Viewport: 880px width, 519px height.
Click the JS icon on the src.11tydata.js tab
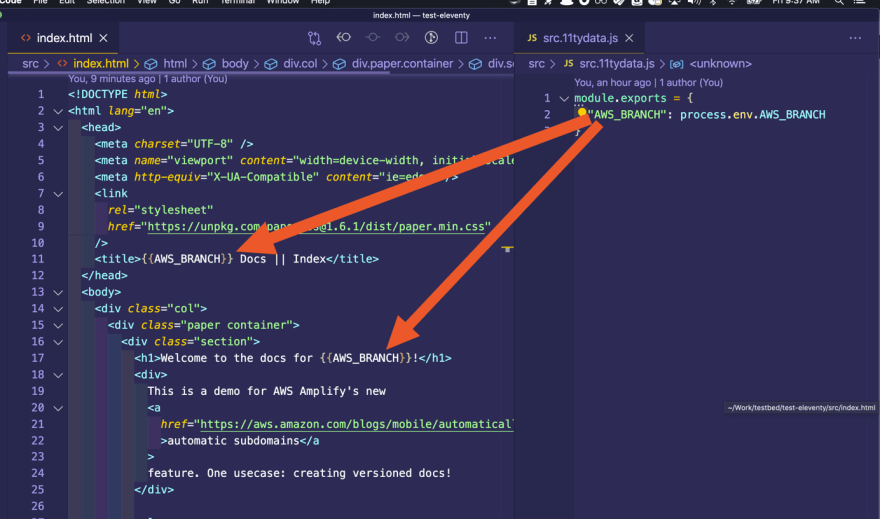532,38
